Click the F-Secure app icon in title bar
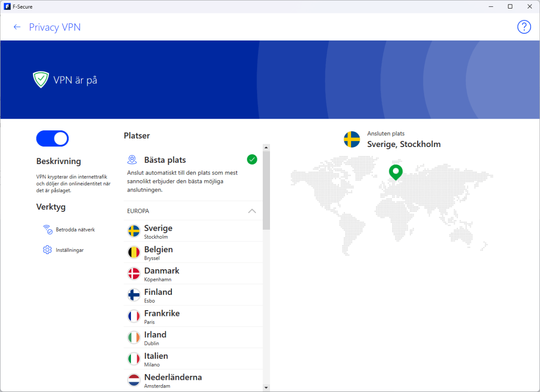The width and height of the screenshot is (540, 392). point(7,6)
